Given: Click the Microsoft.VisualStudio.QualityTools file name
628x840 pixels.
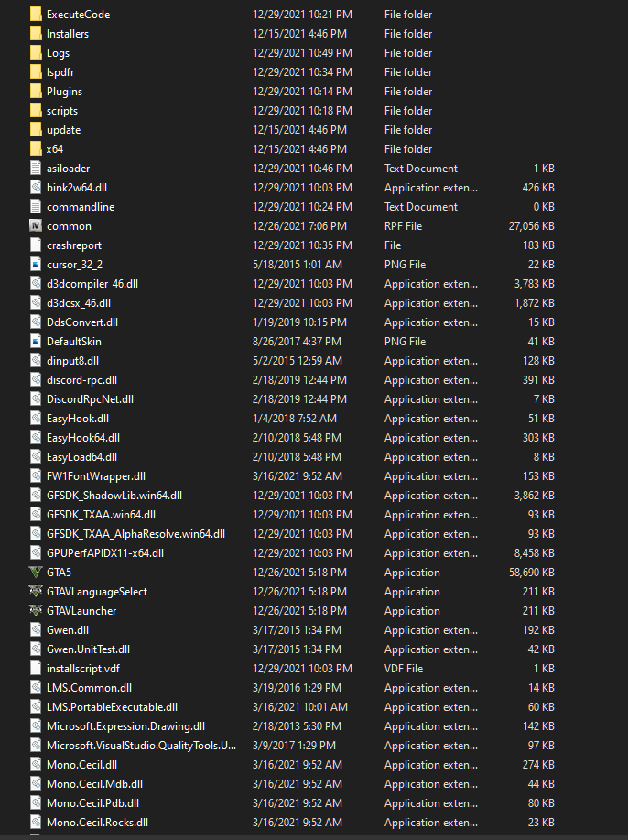Looking at the screenshot, I should [141, 746].
